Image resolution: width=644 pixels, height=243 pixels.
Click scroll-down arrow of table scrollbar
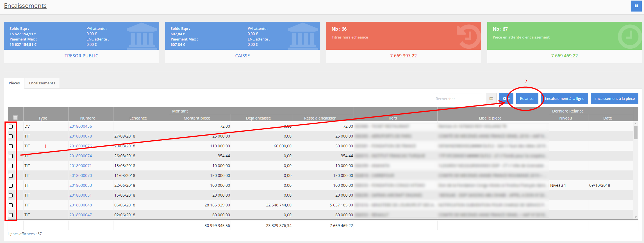tap(636, 217)
